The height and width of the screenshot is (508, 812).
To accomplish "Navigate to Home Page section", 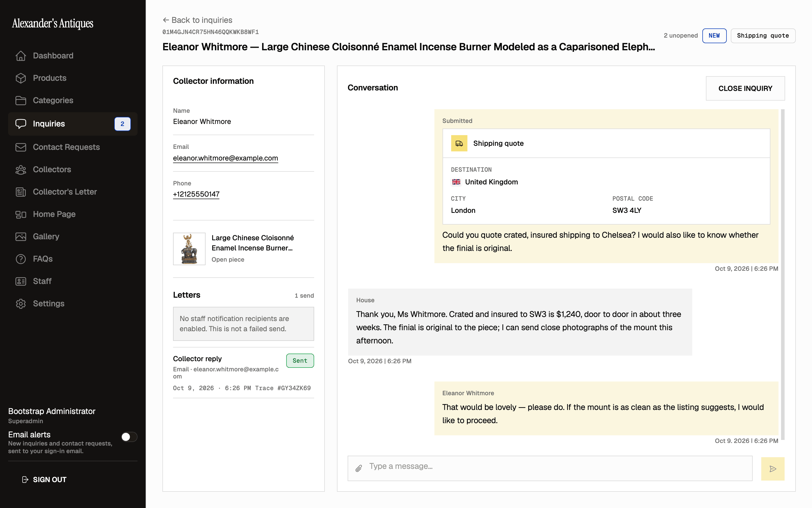I will pos(73,214).
